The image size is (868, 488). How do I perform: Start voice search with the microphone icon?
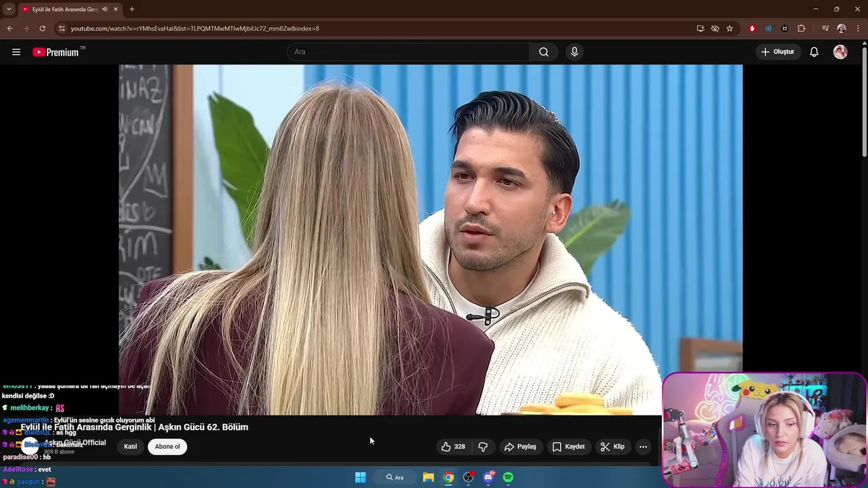coord(574,52)
